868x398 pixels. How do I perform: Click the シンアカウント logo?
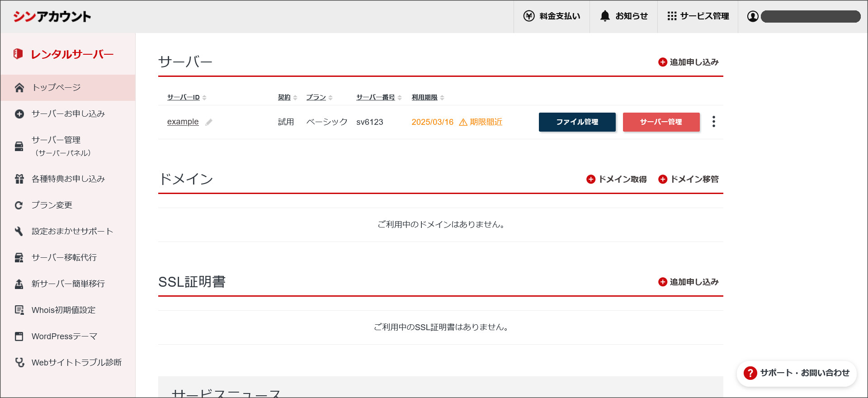click(x=52, y=17)
